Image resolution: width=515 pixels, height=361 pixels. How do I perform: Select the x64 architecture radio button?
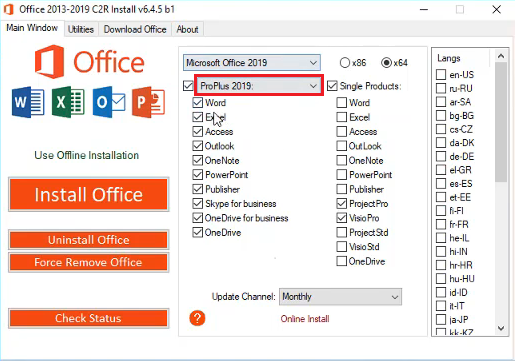point(386,63)
